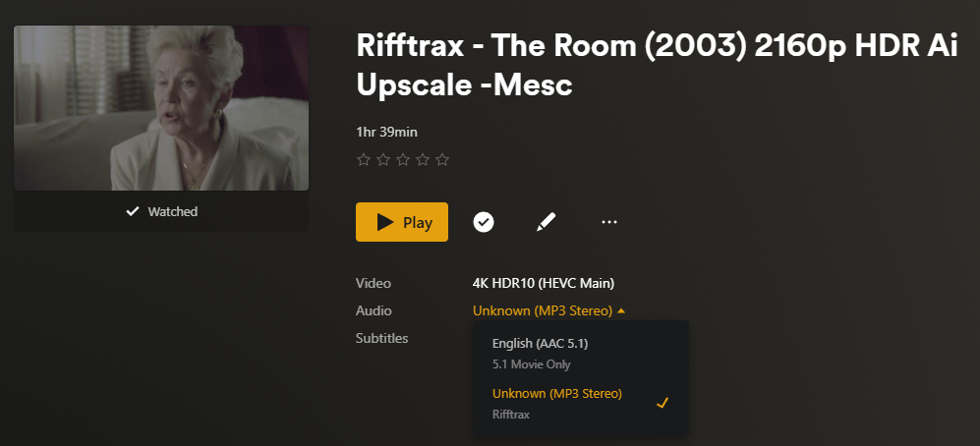The height and width of the screenshot is (446, 980).
Task: Rate the movie two stars
Action: [383, 159]
